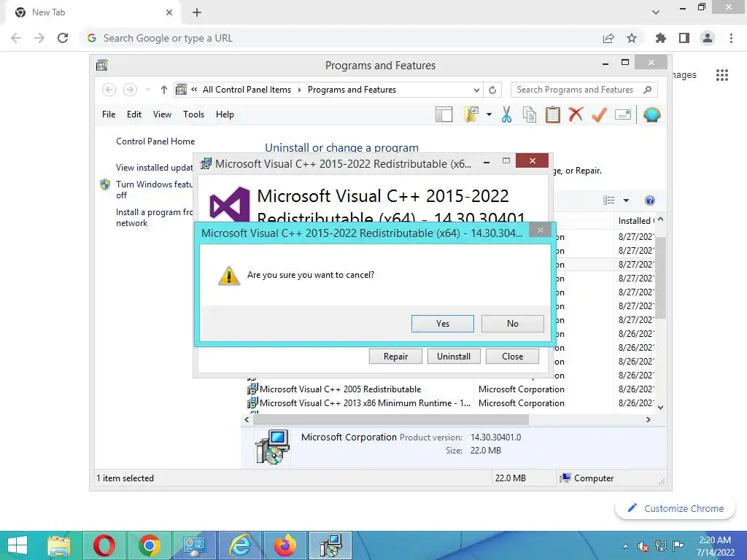Click scroll right arrow of program list
Image resolution: width=747 pixels, height=560 pixels.
click(x=648, y=419)
